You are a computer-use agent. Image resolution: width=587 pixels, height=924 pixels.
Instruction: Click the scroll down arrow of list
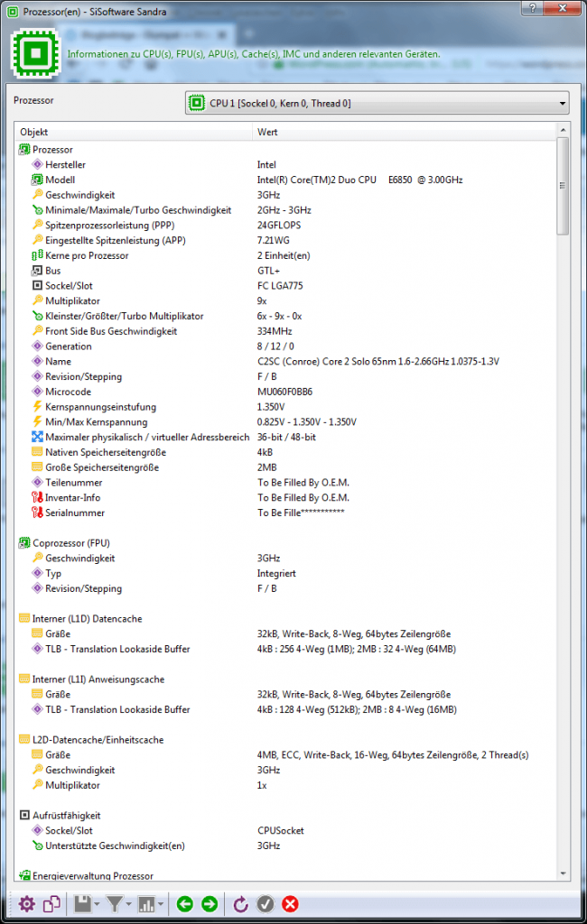[564, 873]
